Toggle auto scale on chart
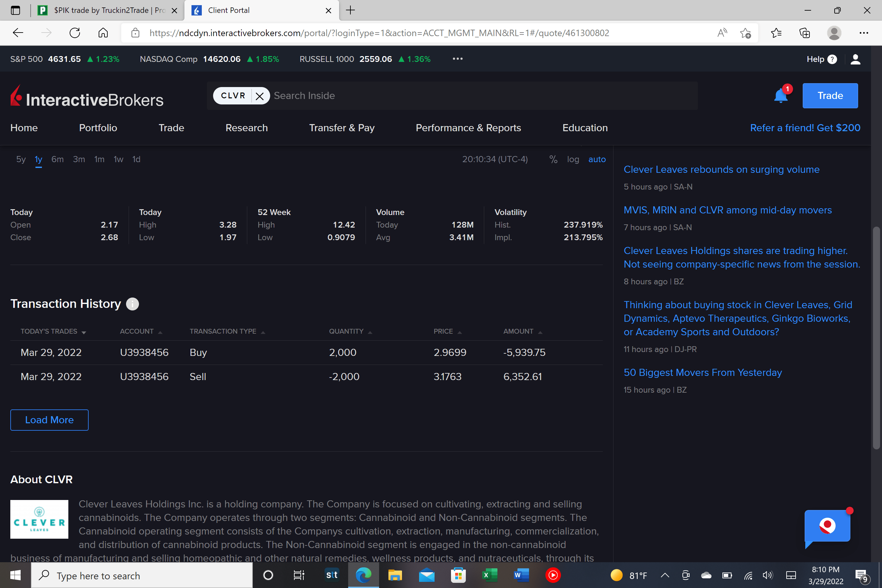Viewport: 882px width, 588px height. coord(597,159)
